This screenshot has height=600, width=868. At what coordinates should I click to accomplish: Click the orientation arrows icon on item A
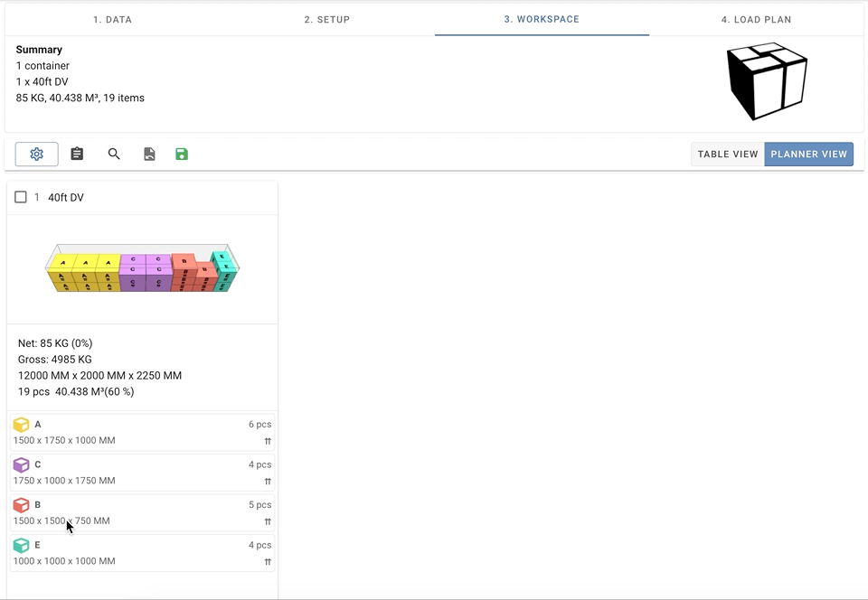[268, 441]
